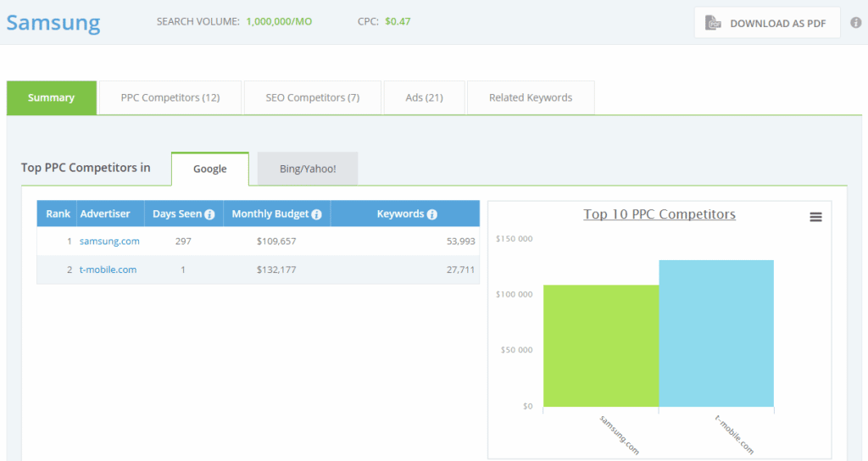Click the PDF icon in download button
The width and height of the screenshot is (868, 461).
[714, 23]
